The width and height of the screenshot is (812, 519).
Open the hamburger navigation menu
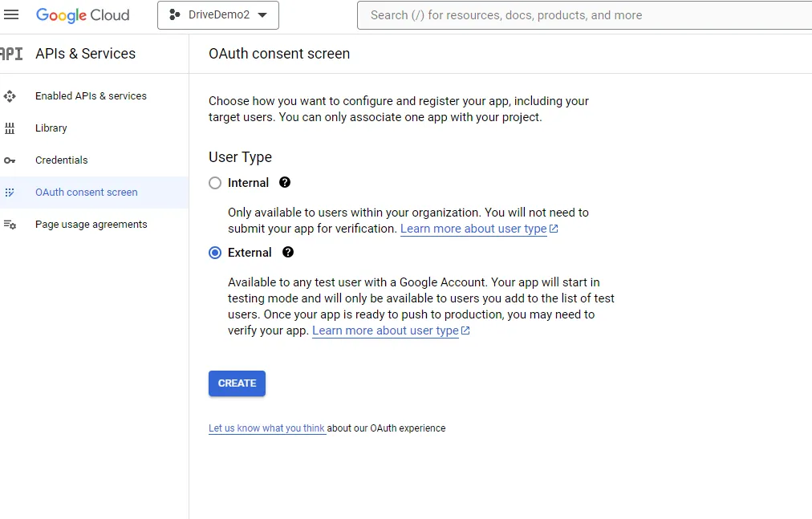click(11, 14)
